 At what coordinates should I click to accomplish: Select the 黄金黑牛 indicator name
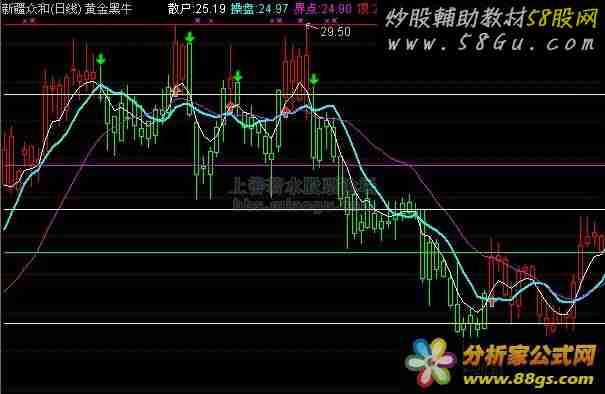(108, 8)
